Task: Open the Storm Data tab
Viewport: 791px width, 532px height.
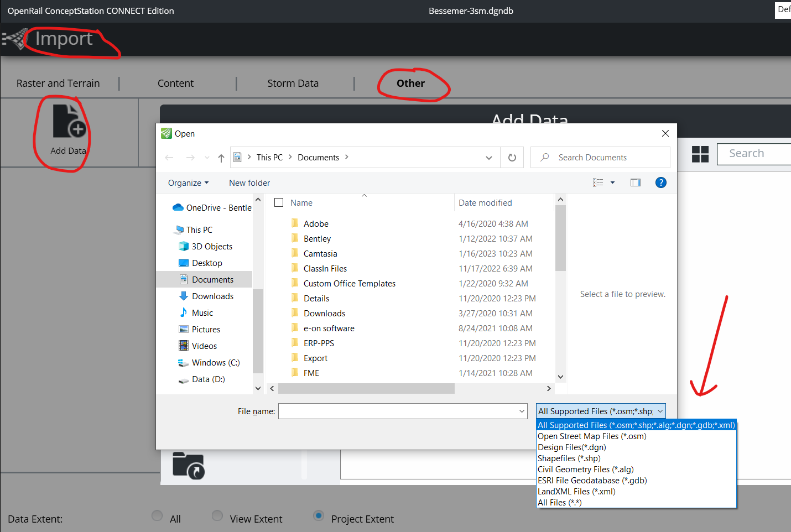Action: 293,84
